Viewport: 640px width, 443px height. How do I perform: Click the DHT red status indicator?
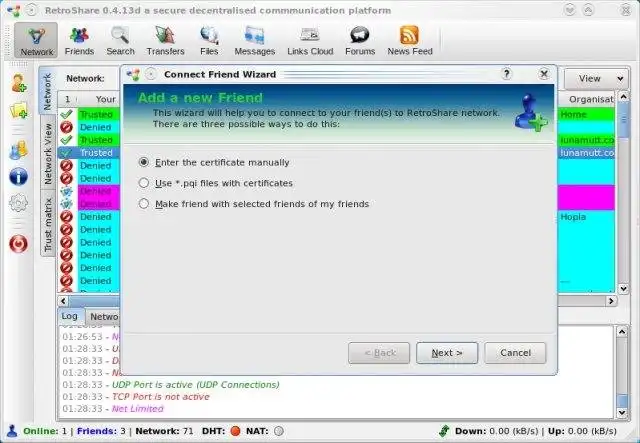[x=235, y=431]
